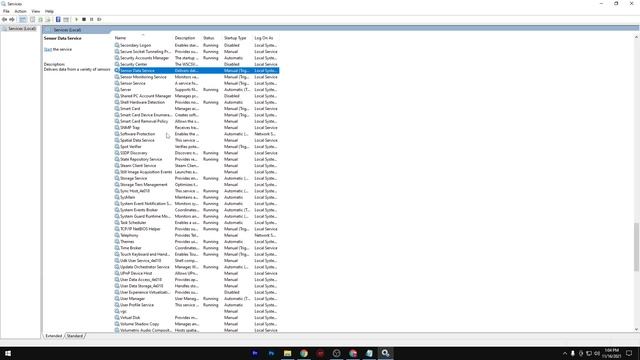Click the Start the service link
This screenshot has width=640, height=360.
[48, 49]
